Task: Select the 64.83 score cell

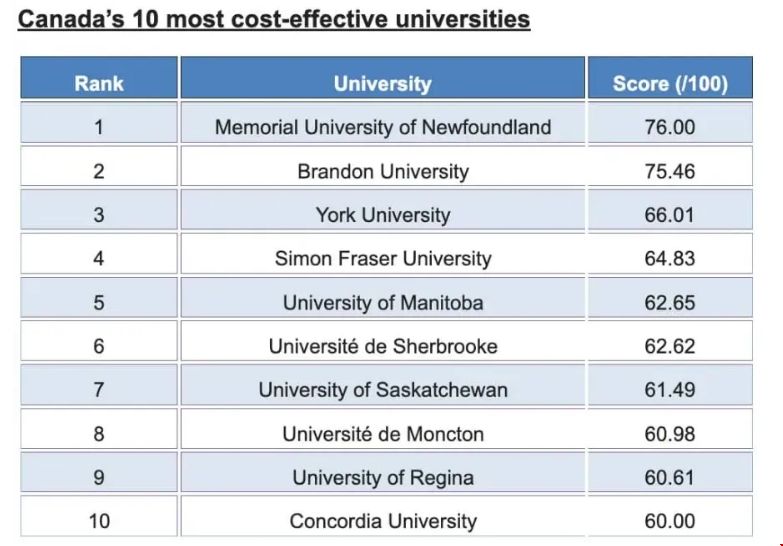Action: point(669,258)
